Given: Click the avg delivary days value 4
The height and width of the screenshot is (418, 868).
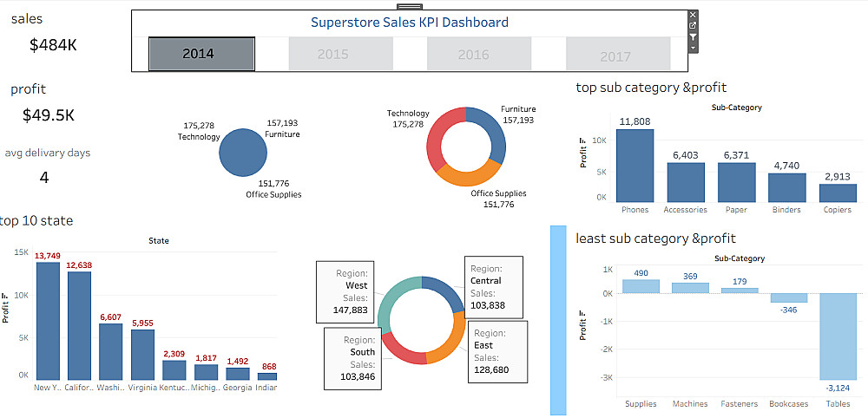Looking at the screenshot, I should click(x=44, y=178).
